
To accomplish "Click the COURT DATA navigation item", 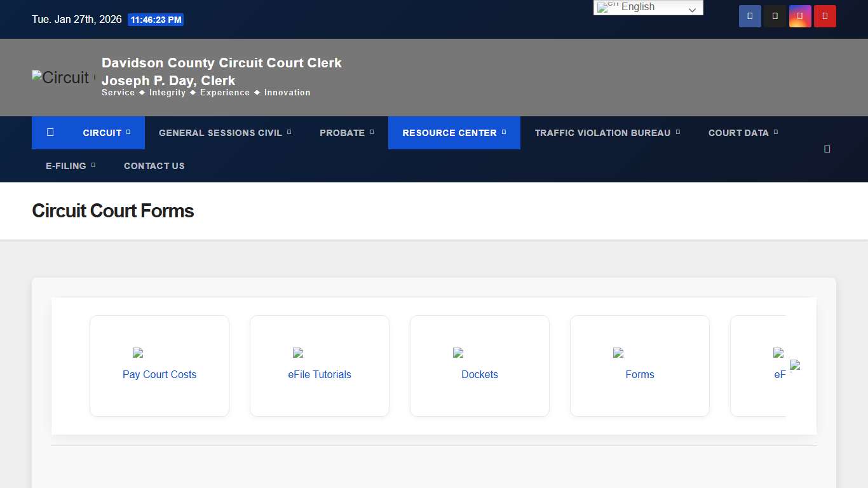I will [738, 133].
